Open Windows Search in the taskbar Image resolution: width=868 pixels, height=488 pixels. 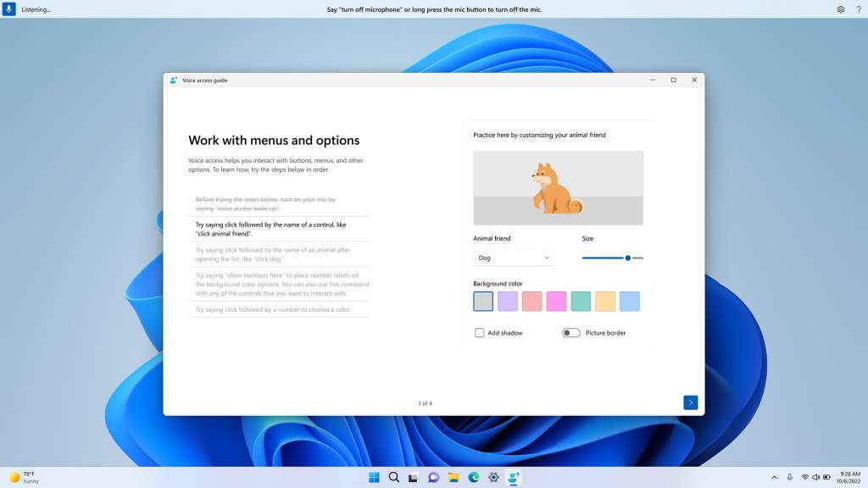[393, 477]
